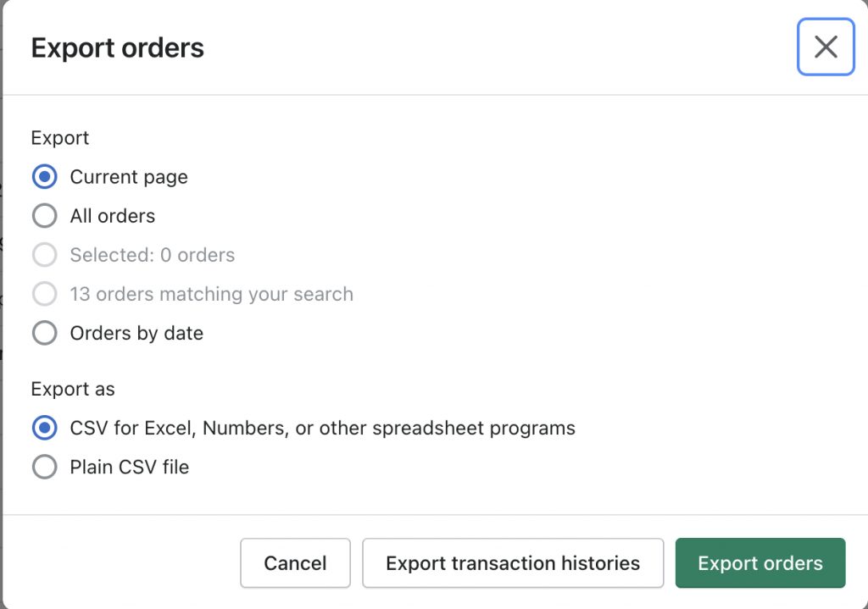868x609 pixels.
Task: Click radio circle for 13 orders matching search
Action: tap(44, 294)
